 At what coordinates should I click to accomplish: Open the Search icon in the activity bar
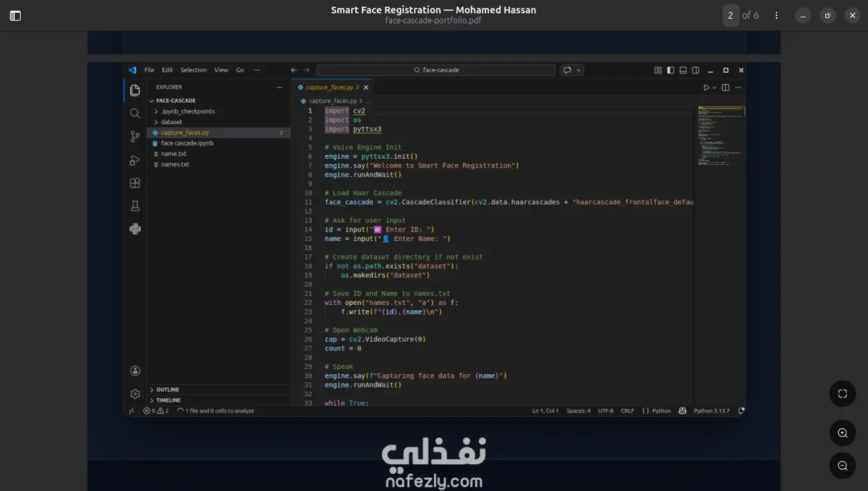pos(135,113)
